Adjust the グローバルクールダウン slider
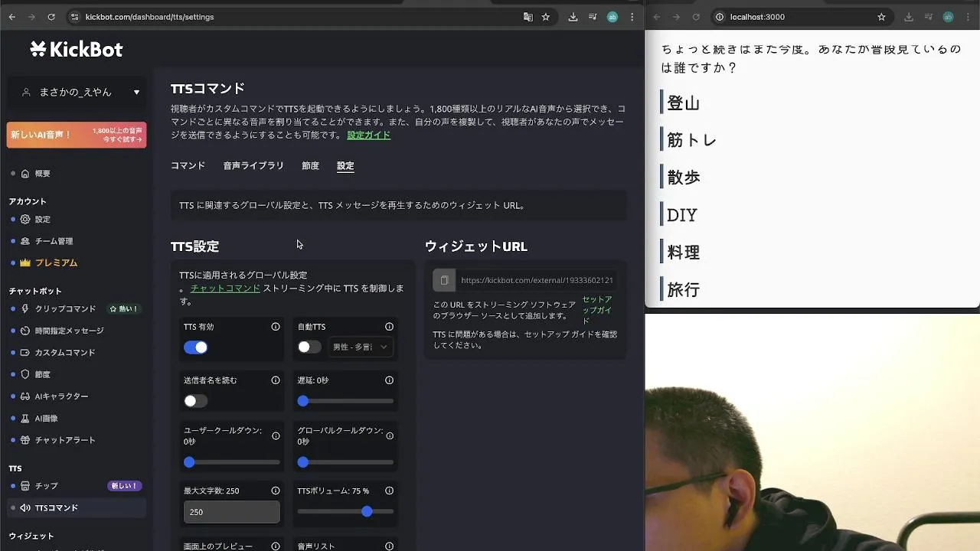 pos(345,462)
